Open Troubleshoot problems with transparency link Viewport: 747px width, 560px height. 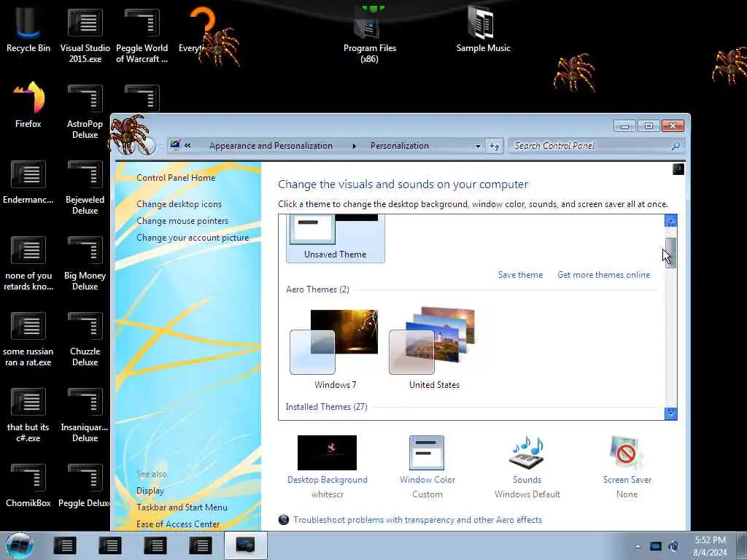(417, 520)
